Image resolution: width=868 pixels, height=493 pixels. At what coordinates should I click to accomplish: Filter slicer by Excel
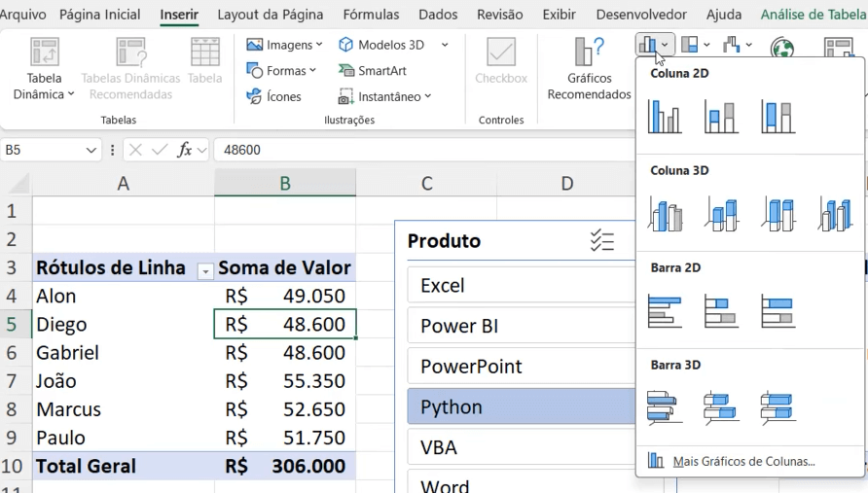pos(521,286)
